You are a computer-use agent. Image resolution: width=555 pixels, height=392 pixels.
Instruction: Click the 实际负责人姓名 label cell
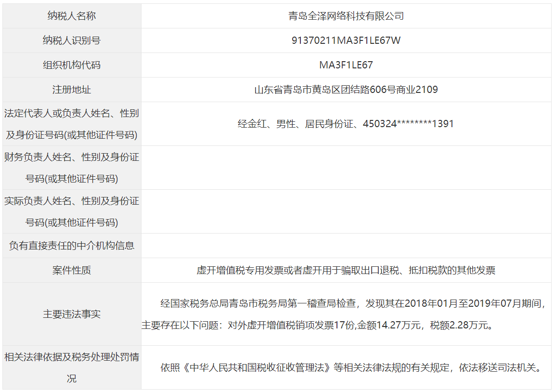point(72,211)
